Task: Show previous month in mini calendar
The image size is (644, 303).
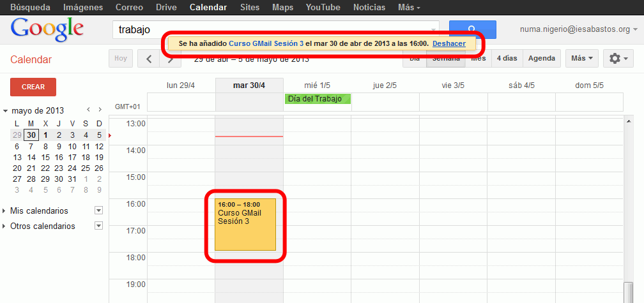Action: pyautogui.click(x=88, y=110)
